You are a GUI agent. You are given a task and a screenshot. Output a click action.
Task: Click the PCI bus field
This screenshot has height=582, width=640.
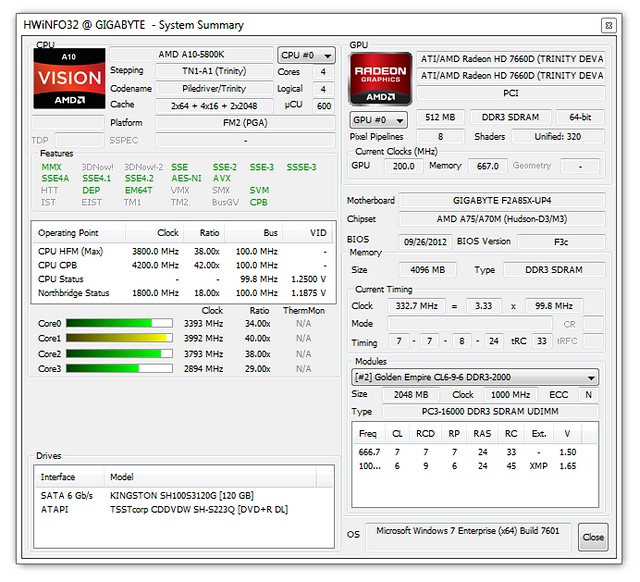[510, 93]
